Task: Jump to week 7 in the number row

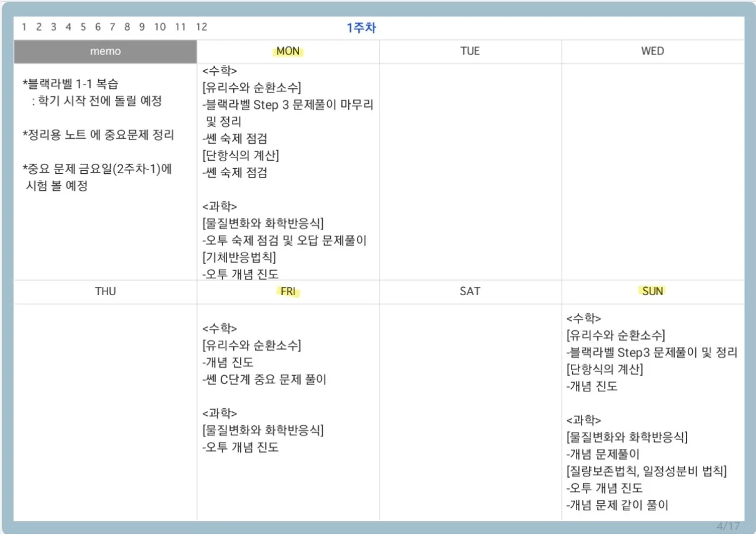Action: (x=113, y=27)
